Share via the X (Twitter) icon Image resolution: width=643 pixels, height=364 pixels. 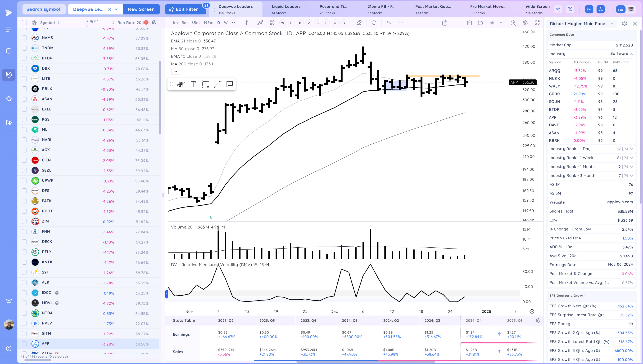570,9
